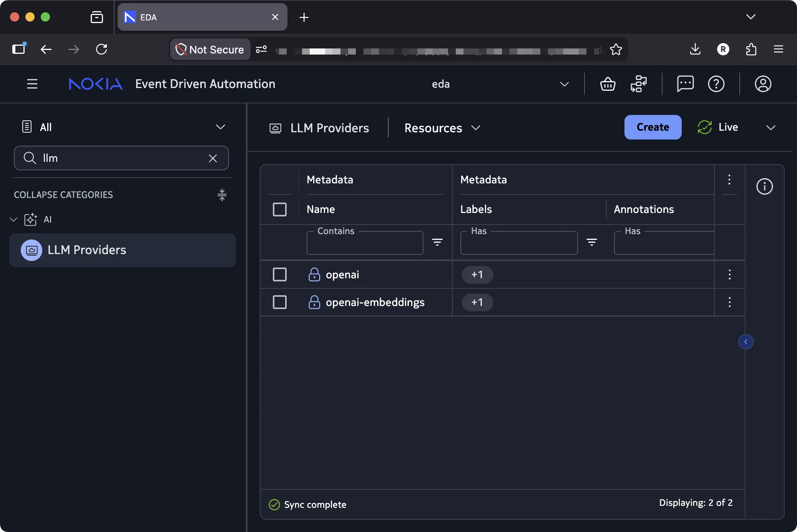797x532 pixels.
Task: Open the hamburger navigation menu
Action: [32, 84]
